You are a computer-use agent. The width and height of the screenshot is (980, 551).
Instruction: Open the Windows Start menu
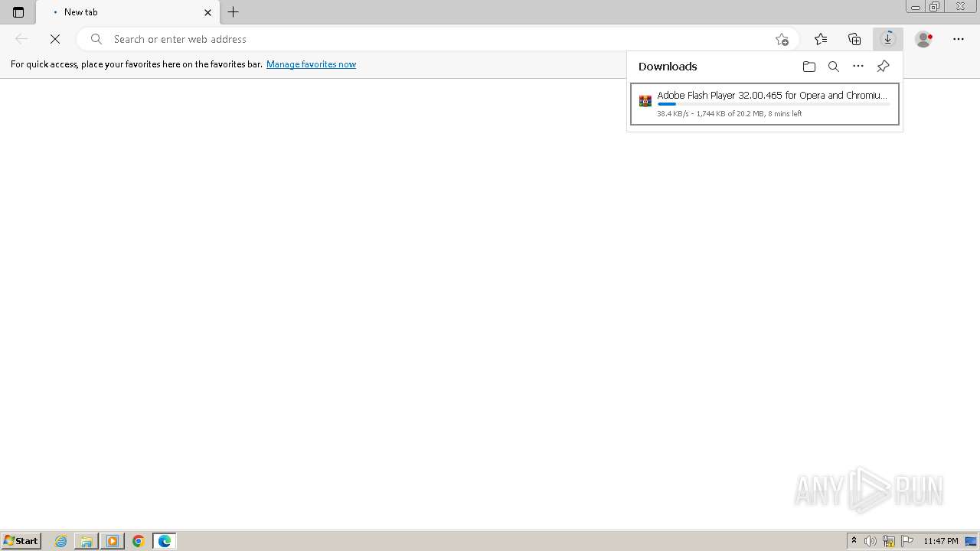21,541
